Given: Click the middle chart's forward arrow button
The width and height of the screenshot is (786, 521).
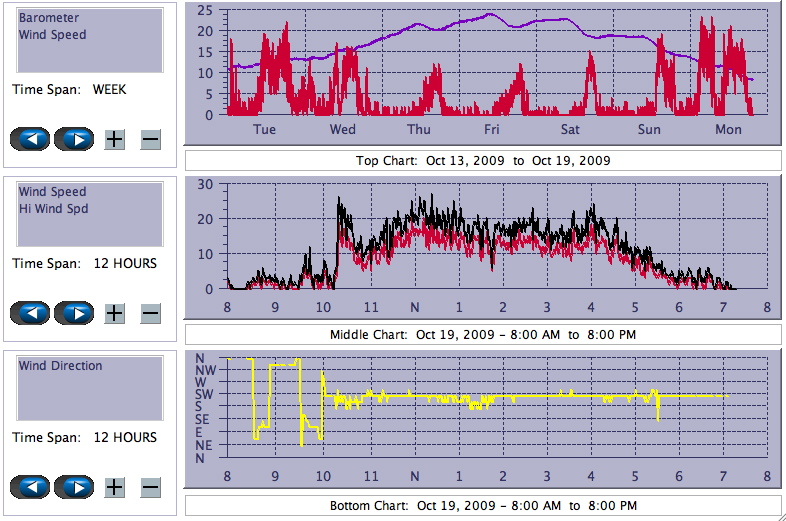Looking at the screenshot, I should point(74,313).
